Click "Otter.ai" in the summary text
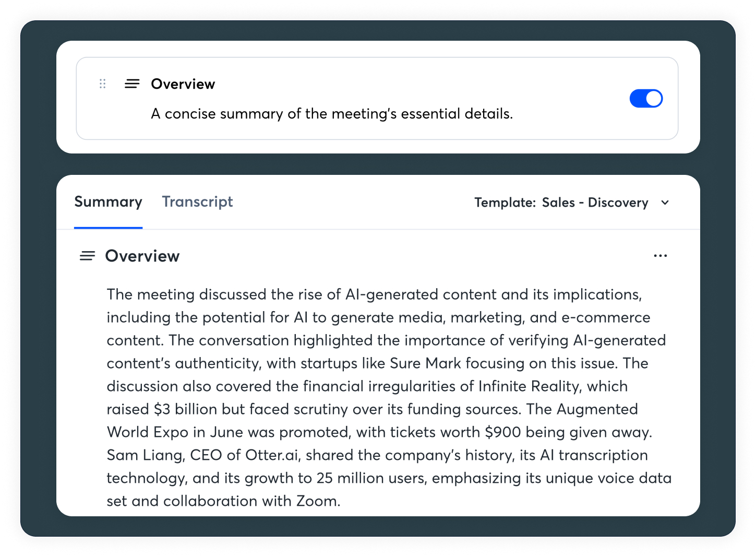Viewport: 756px width, 557px height. (272, 455)
